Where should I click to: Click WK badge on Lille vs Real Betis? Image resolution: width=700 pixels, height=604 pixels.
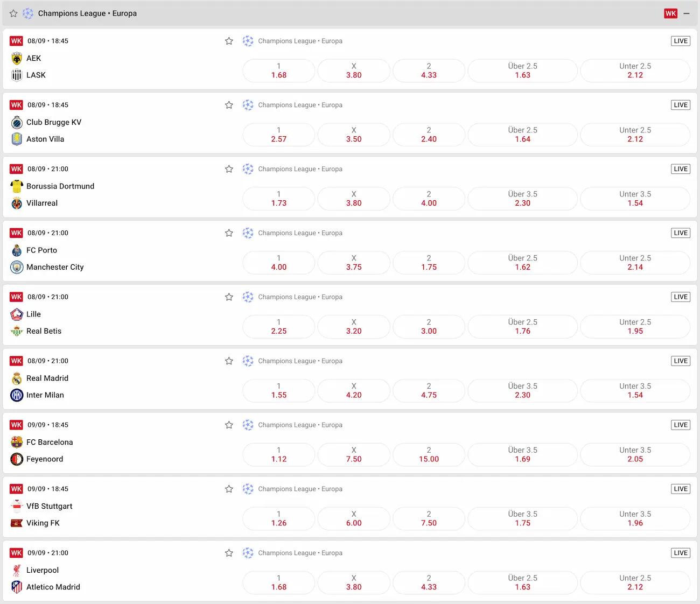(16, 297)
